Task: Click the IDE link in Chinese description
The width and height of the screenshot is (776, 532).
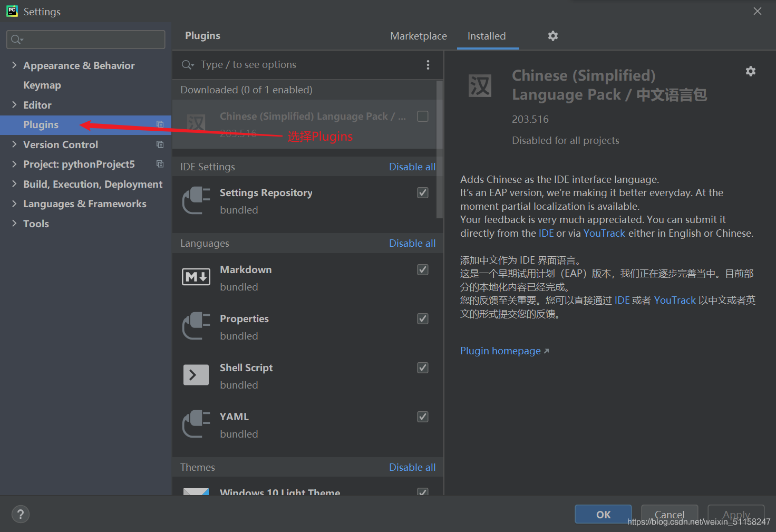Action: pyautogui.click(x=622, y=300)
